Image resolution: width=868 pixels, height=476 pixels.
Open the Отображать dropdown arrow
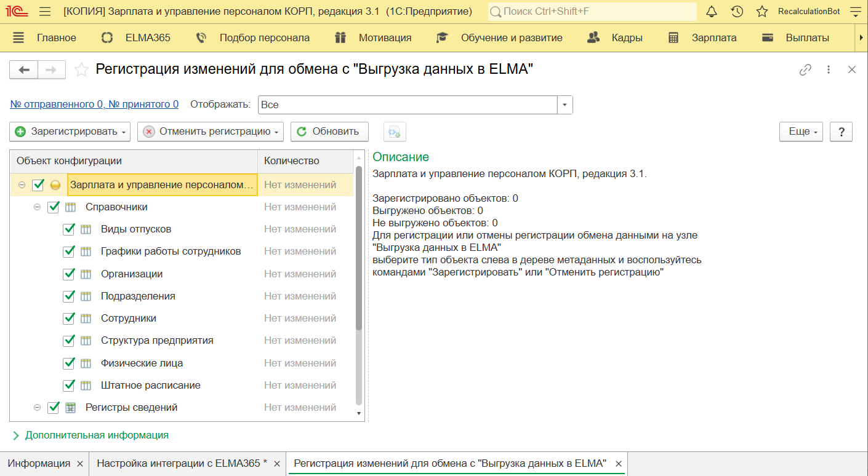pos(565,105)
